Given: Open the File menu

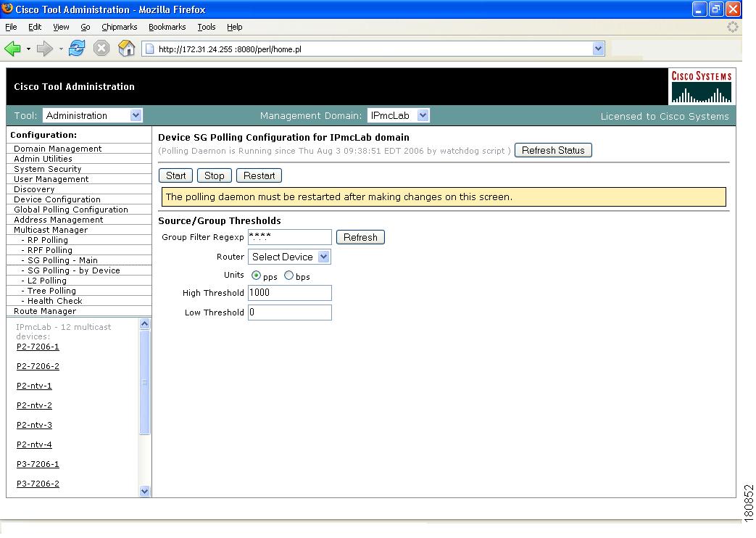Looking at the screenshot, I should click(x=11, y=27).
